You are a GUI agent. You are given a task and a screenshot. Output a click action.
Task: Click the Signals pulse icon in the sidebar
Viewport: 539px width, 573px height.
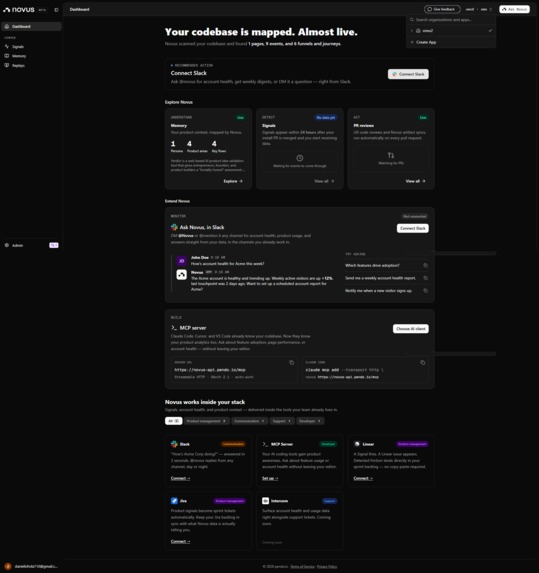click(7, 46)
